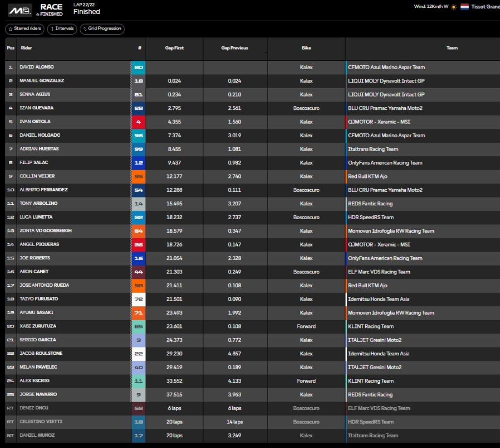Select rider JOSE ANTONIO RUEDA

click(44, 285)
